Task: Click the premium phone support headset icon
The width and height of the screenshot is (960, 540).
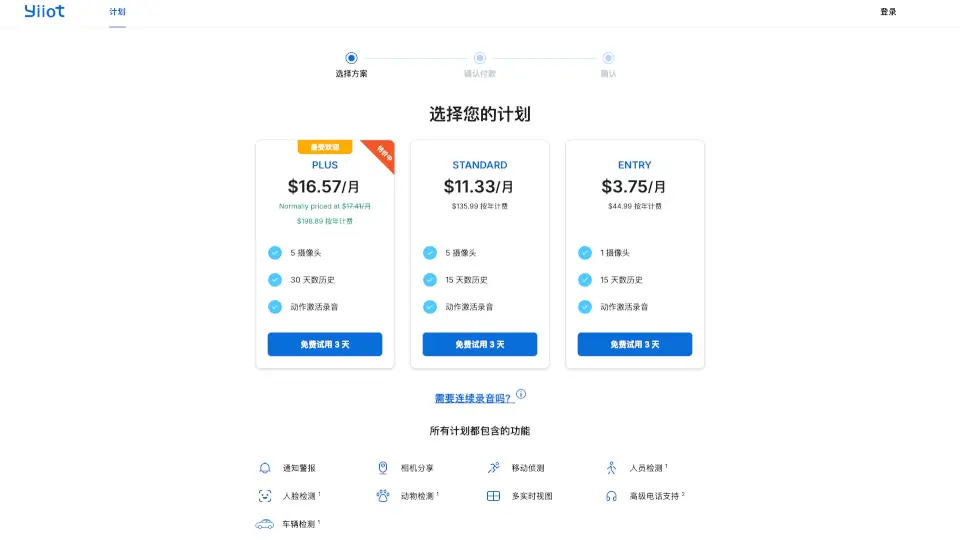Action: [x=611, y=496]
